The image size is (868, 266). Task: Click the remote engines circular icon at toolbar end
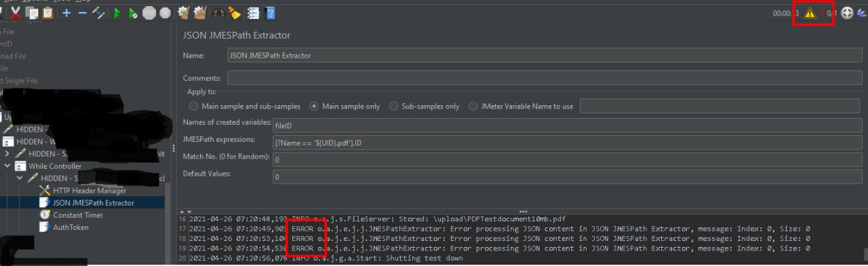(x=847, y=13)
